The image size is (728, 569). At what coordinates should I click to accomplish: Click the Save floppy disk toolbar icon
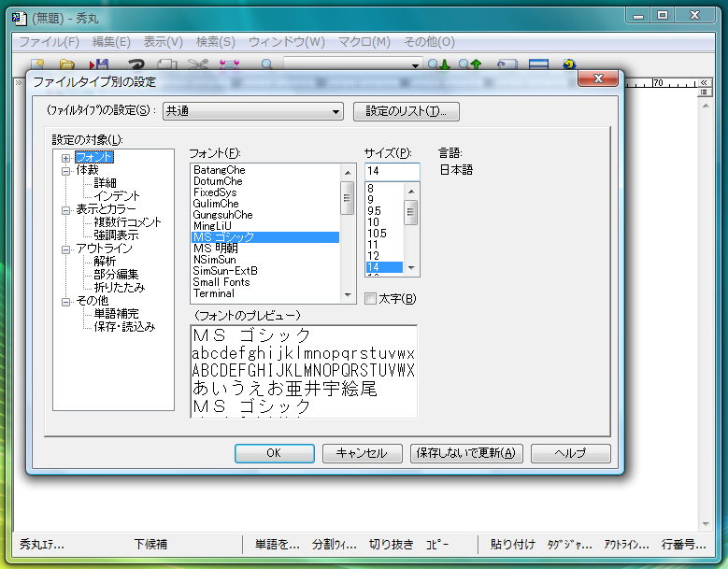[98, 64]
